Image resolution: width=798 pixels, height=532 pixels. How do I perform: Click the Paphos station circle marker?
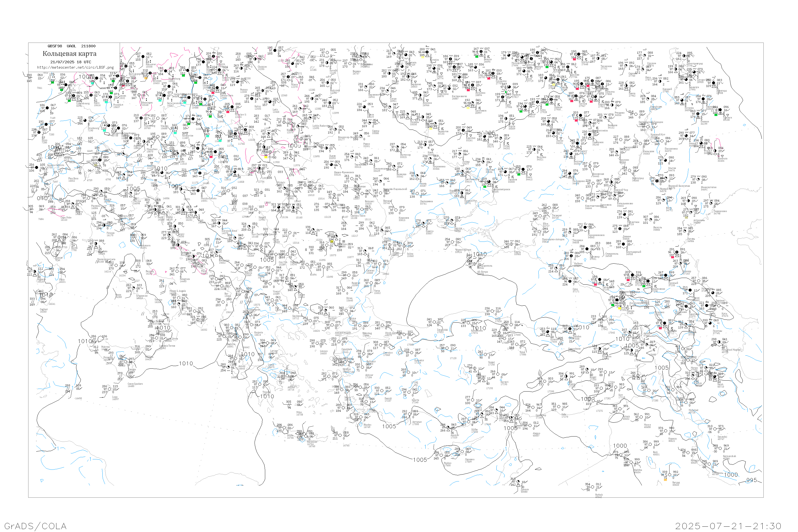click(442, 456)
